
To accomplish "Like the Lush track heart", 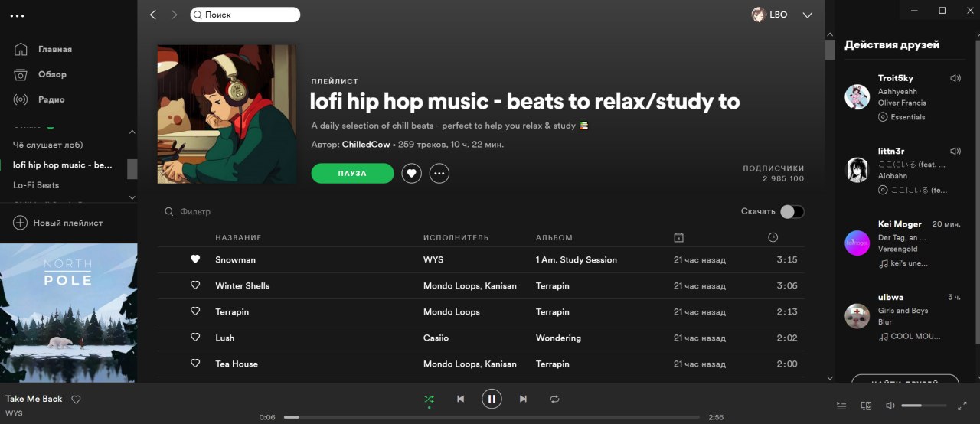I will (195, 338).
